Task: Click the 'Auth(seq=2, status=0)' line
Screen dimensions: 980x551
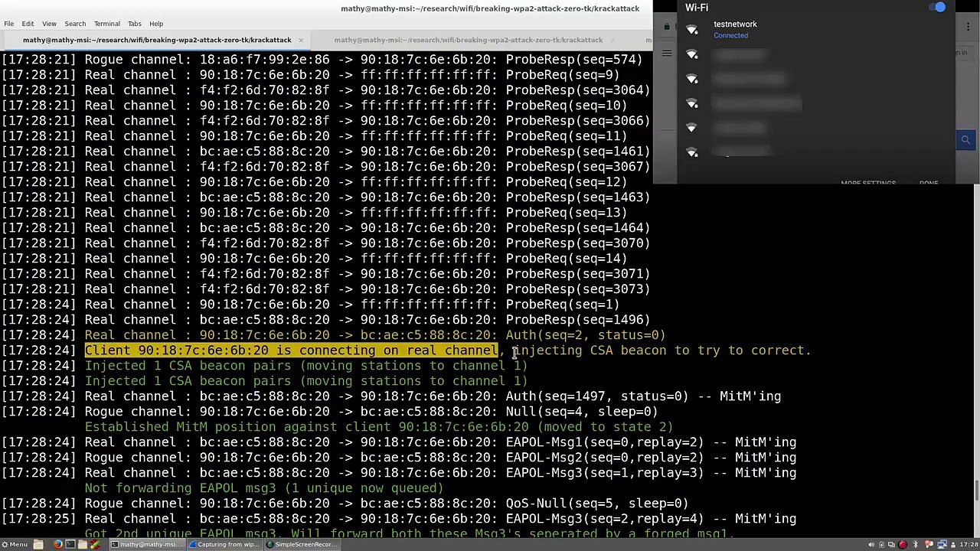Action: click(x=333, y=335)
